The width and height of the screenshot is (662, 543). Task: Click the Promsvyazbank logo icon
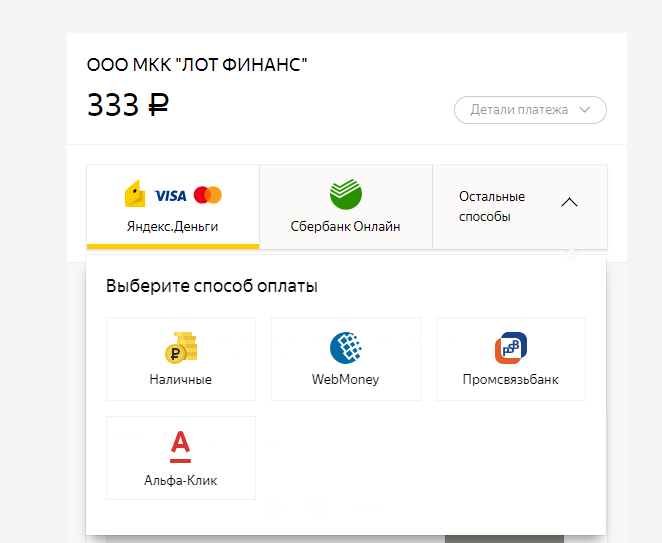[510, 348]
